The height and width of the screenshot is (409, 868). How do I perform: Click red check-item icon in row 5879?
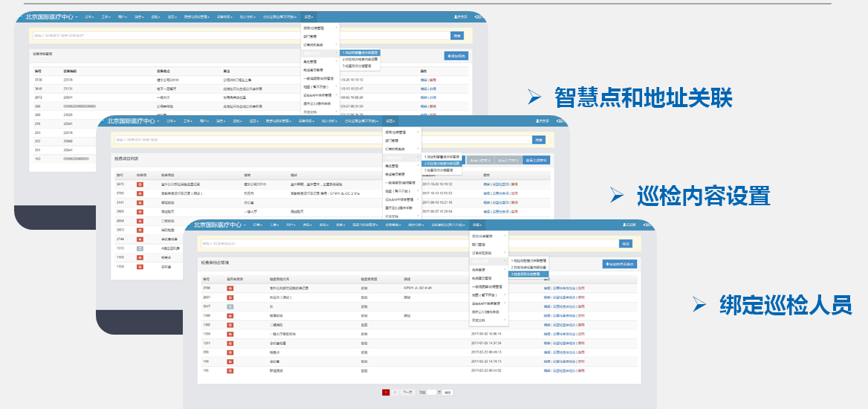point(139,184)
